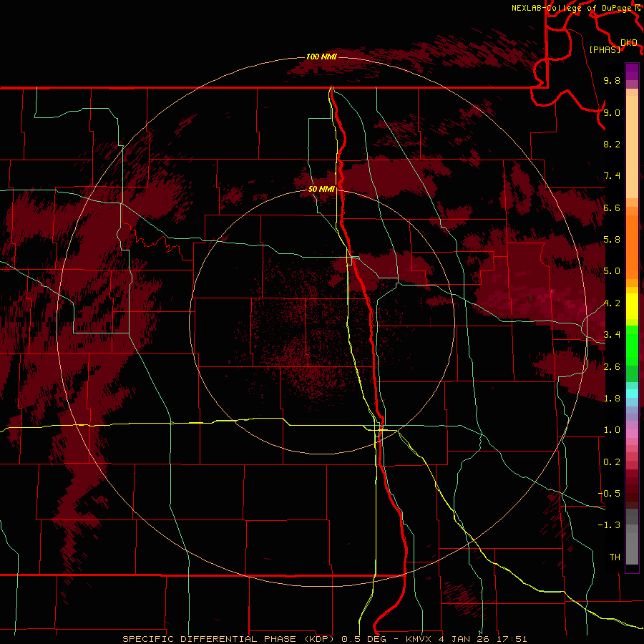The image size is (644, 644).
Task: Click the [PHAS] legend label
Action: (605, 49)
